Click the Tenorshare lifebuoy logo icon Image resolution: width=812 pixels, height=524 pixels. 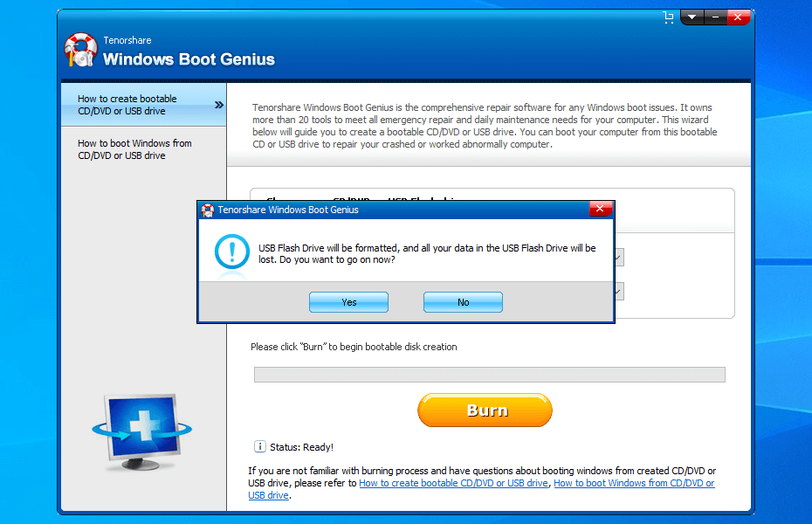click(x=81, y=51)
